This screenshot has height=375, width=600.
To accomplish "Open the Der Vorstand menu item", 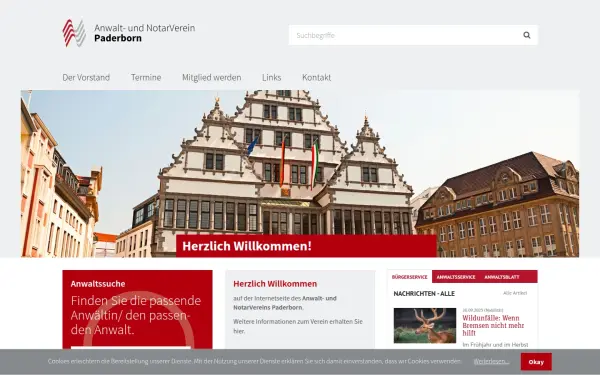I will click(x=86, y=77).
